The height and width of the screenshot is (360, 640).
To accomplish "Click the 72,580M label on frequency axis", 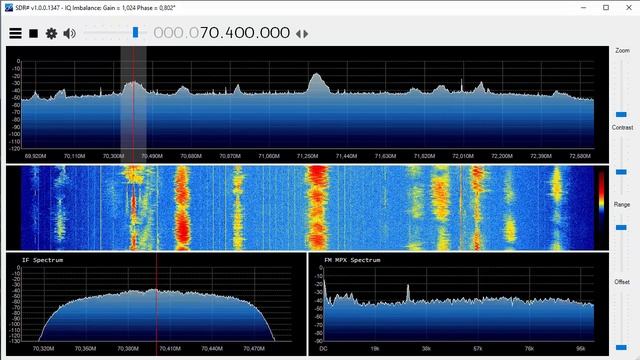I will coord(580,156).
